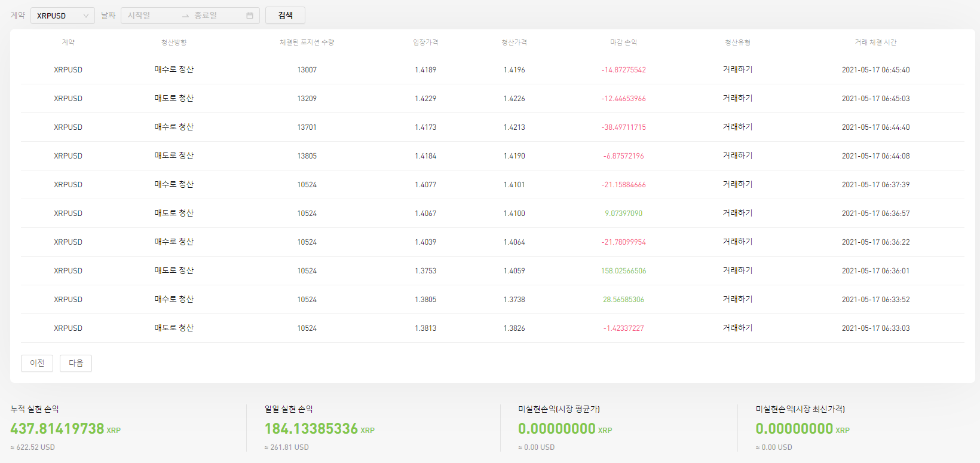Click the profit value 158.02566506
980x463 pixels.
coord(623,271)
